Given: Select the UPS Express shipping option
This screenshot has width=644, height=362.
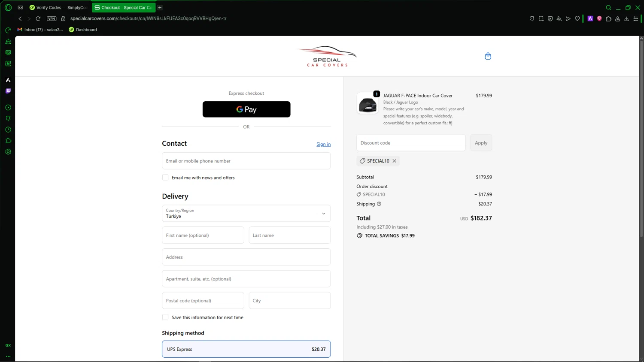Looking at the screenshot, I should [246, 349].
